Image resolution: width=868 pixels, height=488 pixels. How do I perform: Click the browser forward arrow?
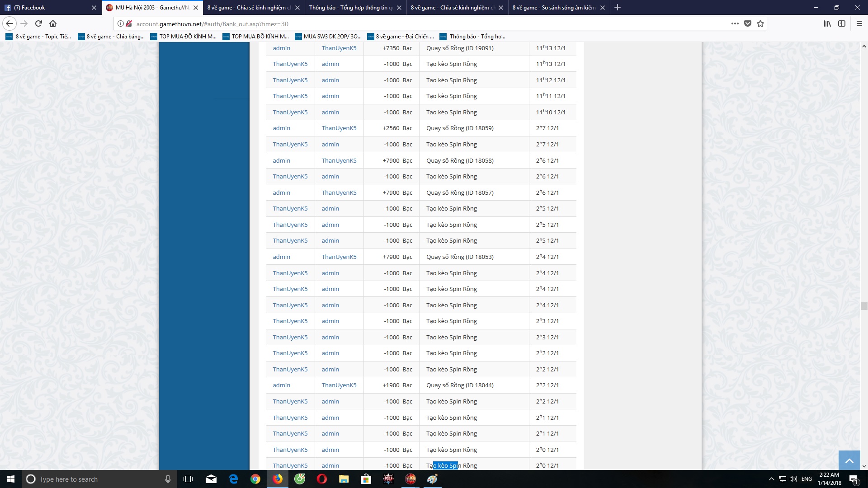tap(24, 23)
